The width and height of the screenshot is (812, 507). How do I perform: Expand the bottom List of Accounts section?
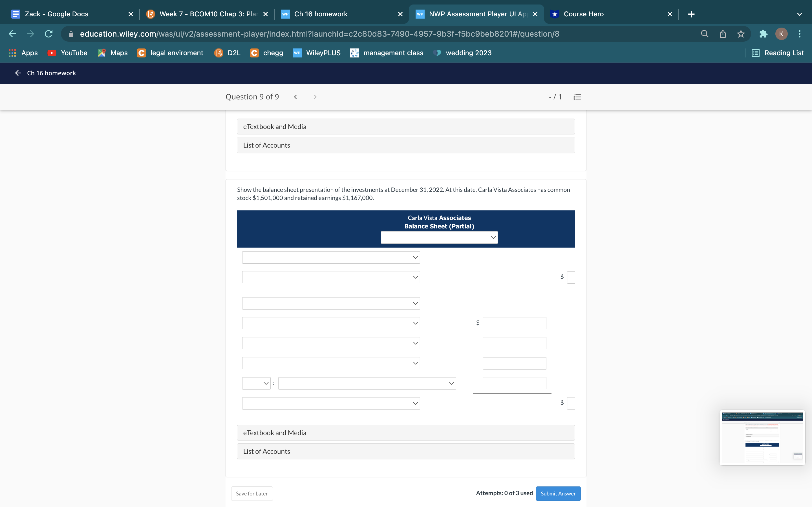(405, 451)
